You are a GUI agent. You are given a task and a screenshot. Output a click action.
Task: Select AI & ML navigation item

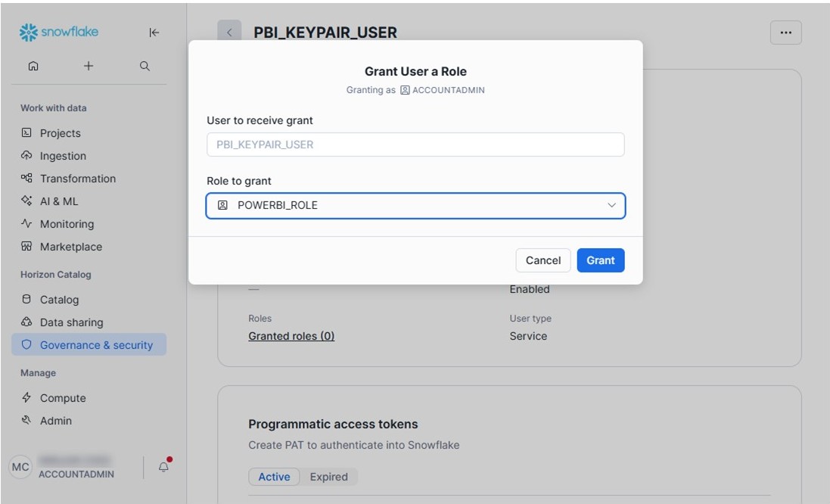[x=59, y=201]
